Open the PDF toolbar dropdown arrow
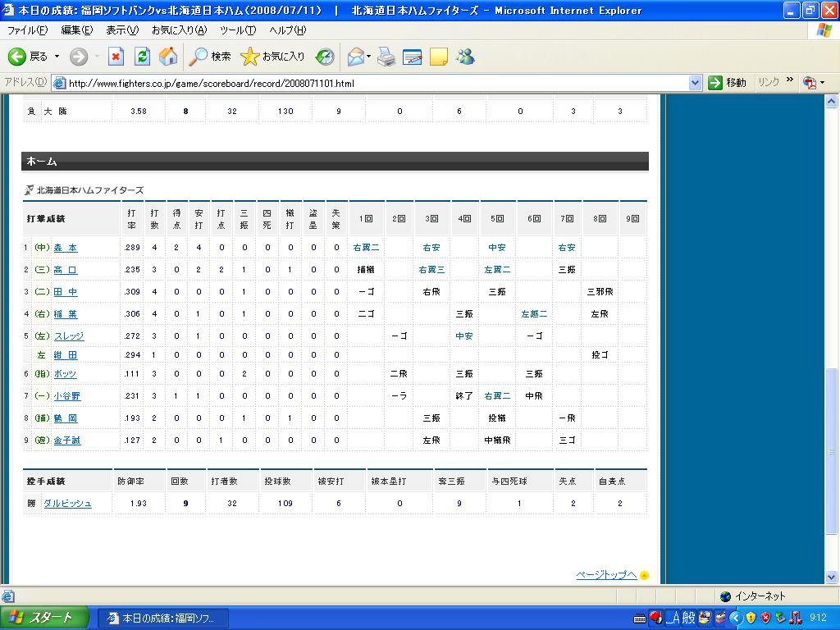Image resolution: width=840 pixels, height=630 pixels. [x=822, y=83]
